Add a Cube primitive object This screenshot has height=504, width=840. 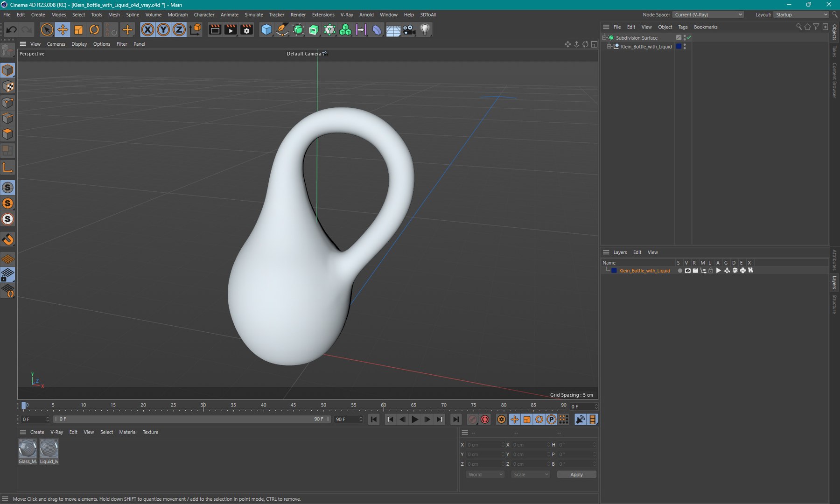point(266,30)
